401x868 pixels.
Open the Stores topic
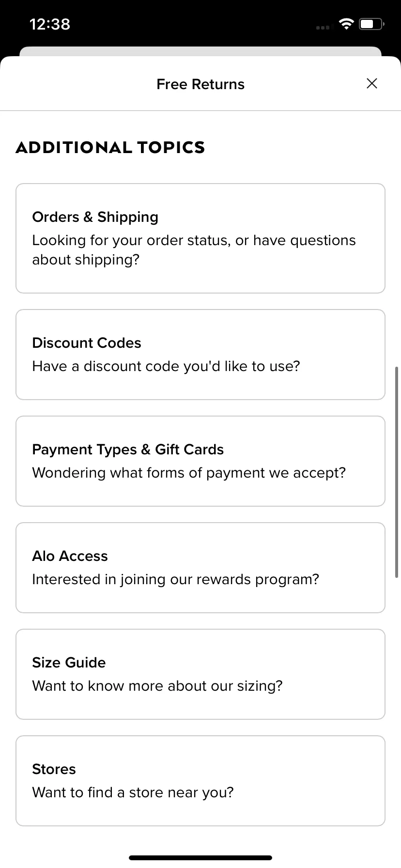pyautogui.click(x=200, y=781)
